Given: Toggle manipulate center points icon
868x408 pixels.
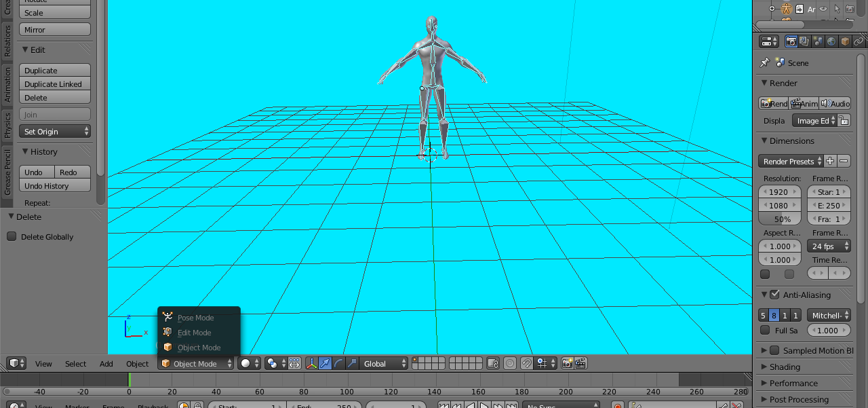Looking at the screenshot, I should 295,364.
